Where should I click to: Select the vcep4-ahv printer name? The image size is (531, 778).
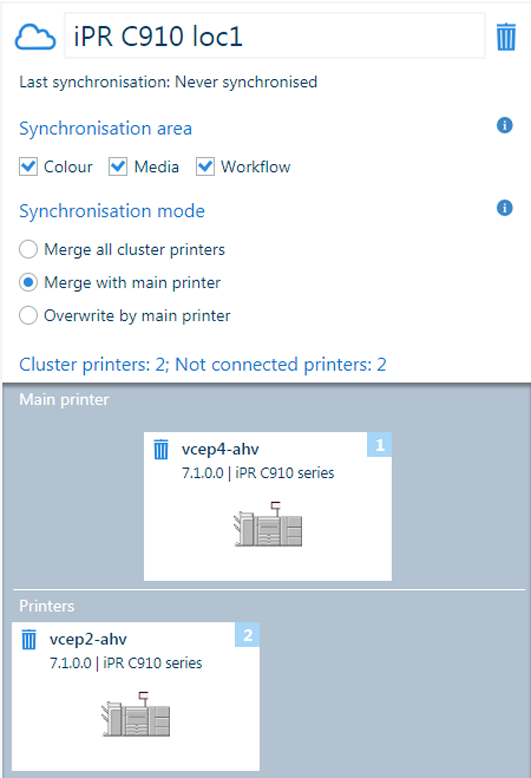[x=220, y=450]
